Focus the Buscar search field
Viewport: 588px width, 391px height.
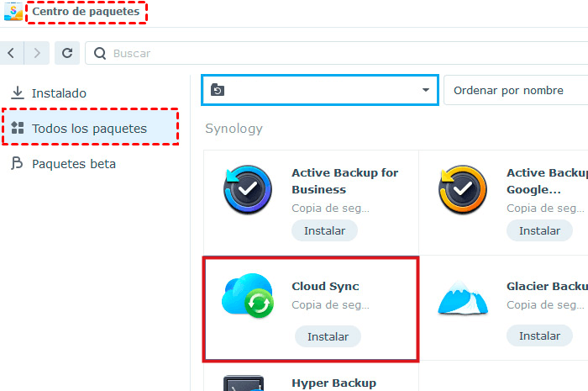pyautogui.click(x=336, y=53)
